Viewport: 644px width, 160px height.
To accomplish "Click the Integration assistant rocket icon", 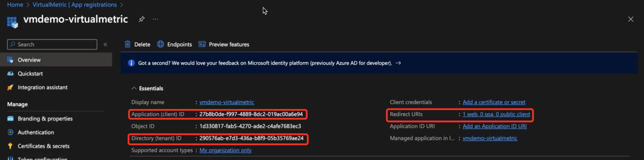I will [x=10, y=87].
